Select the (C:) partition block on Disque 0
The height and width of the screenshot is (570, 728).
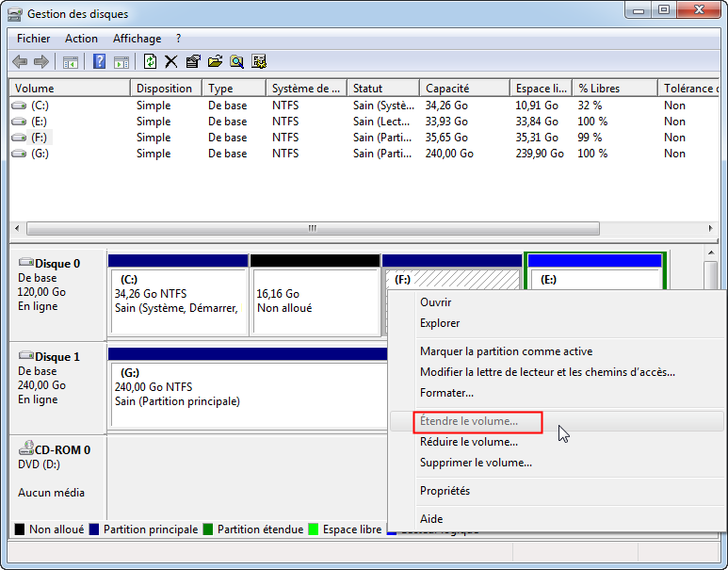178,295
